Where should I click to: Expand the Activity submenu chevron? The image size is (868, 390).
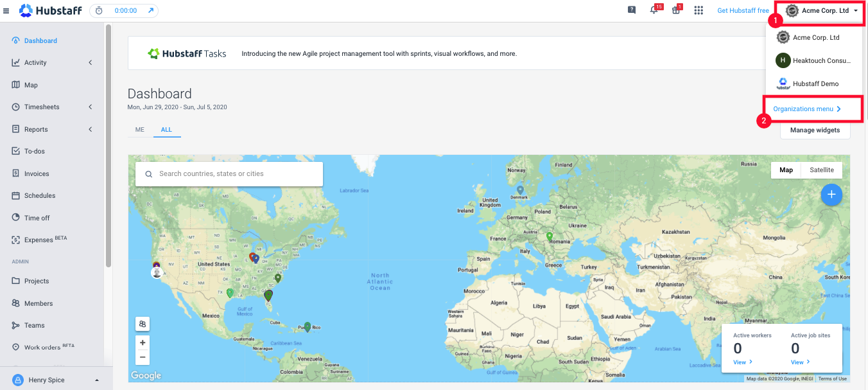click(91, 62)
